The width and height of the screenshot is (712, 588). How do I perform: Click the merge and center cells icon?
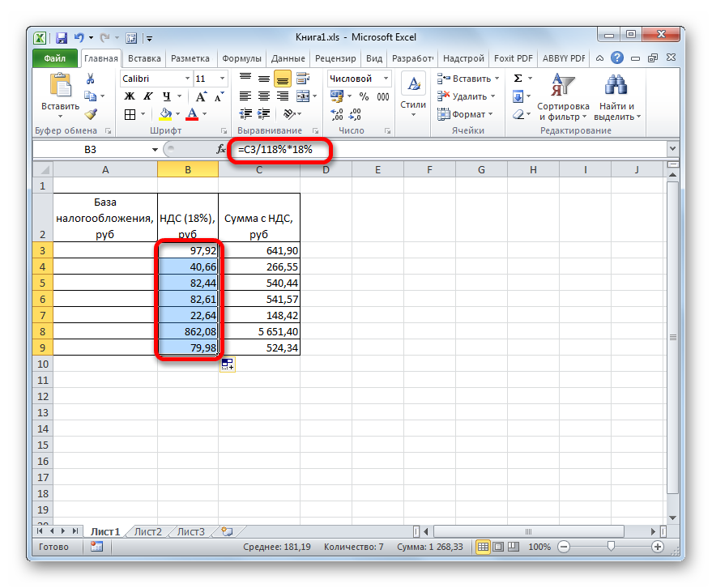303,96
